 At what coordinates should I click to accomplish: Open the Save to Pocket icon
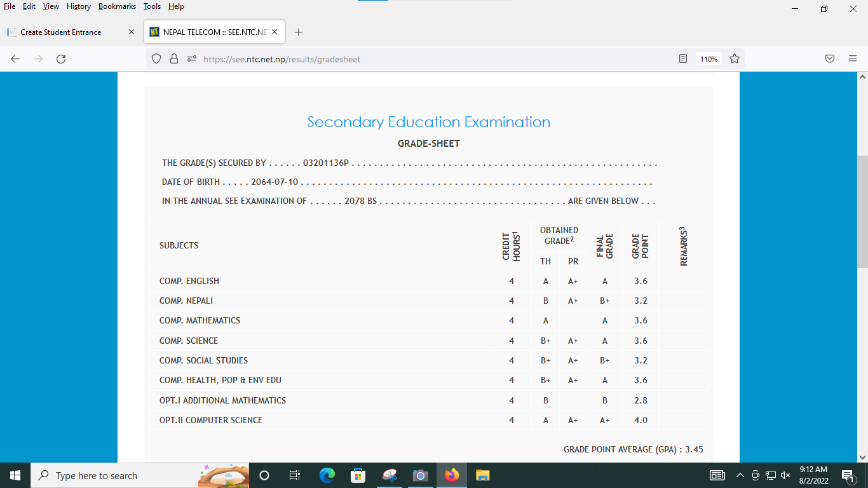(830, 59)
